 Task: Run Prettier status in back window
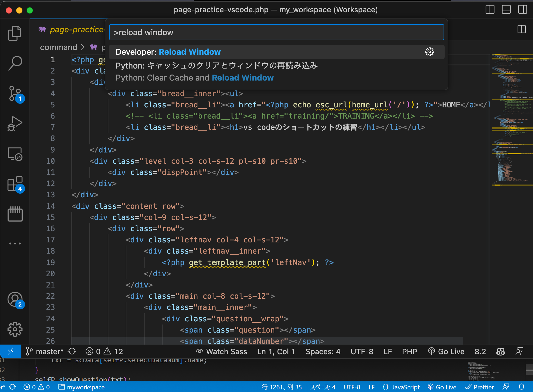coord(479,387)
